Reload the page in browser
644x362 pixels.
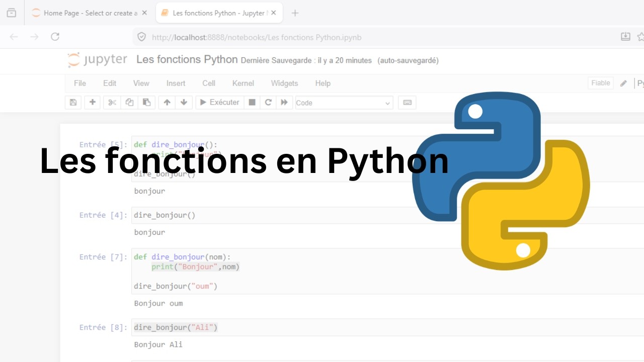pos(55,37)
